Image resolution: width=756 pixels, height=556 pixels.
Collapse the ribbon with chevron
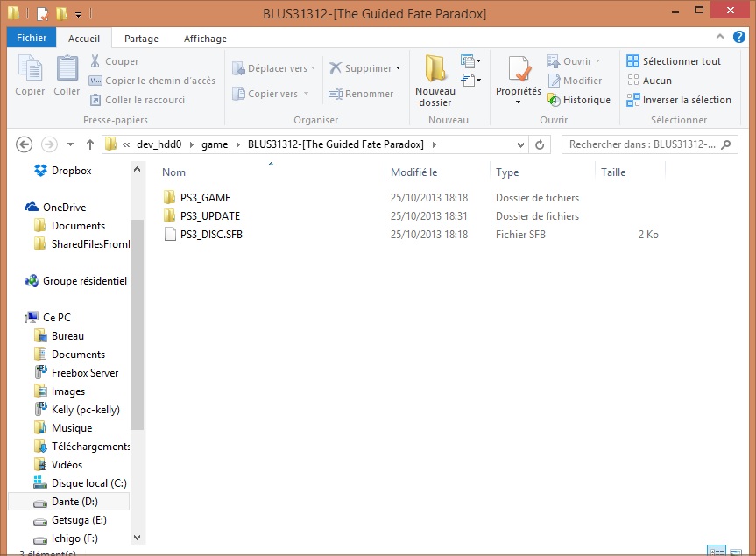[720, 37]
